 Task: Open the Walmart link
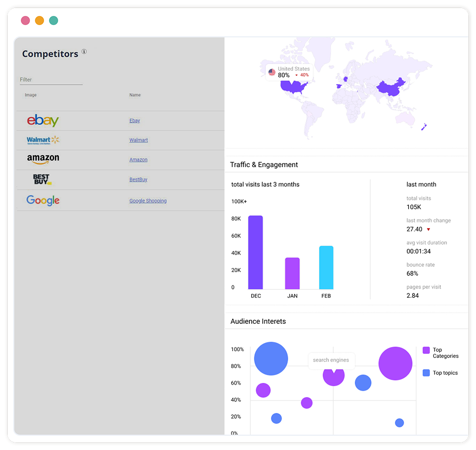coord(138,140)
